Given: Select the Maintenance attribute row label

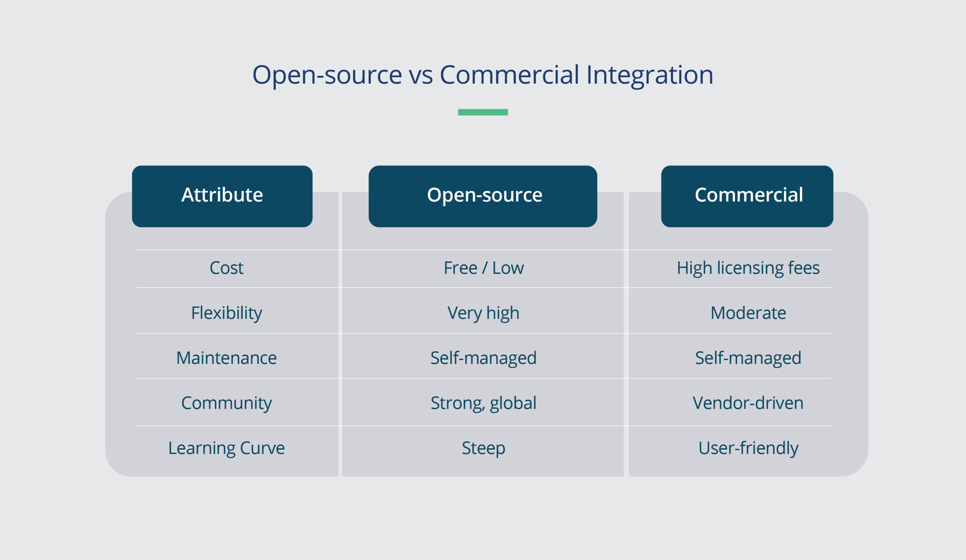Looking at the screenshot, I should 226,358.
